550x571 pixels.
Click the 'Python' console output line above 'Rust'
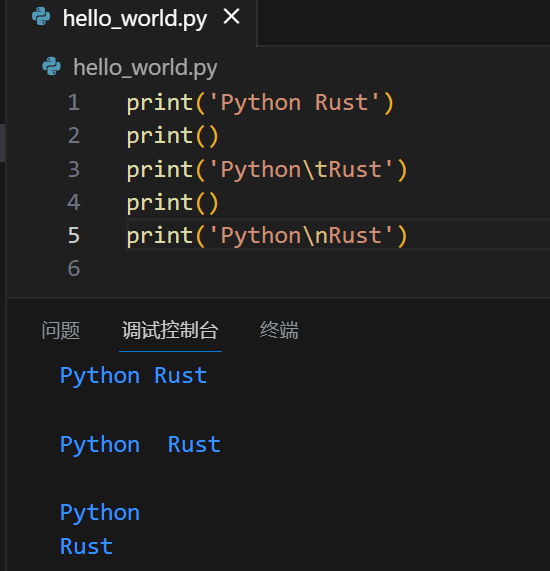tap(100, 513)
